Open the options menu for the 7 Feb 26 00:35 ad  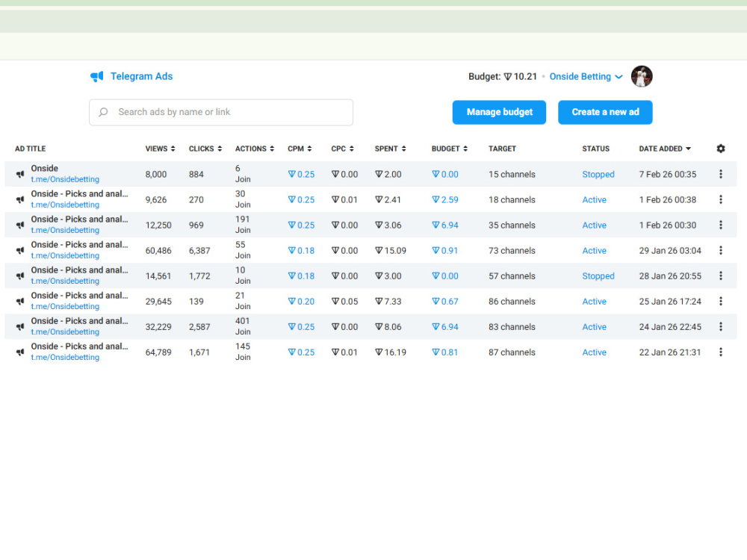point(720,174)
